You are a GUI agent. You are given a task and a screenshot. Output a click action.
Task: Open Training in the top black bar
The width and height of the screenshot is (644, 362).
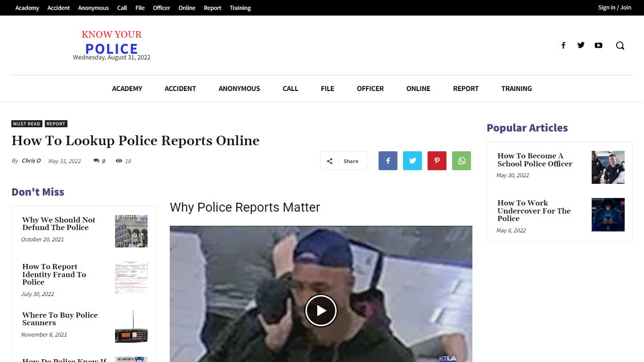tap(240, 8)
